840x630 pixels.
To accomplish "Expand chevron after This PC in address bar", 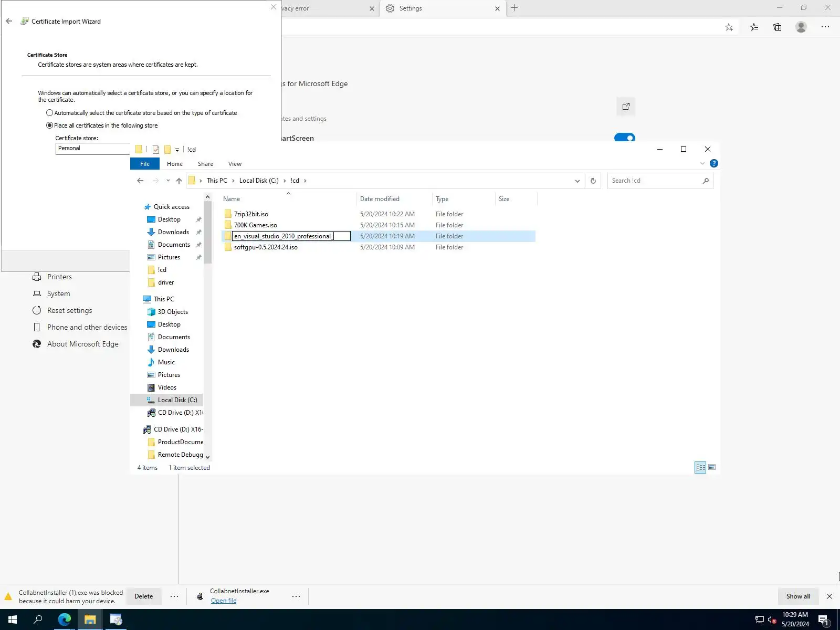I will coord(233,181).
